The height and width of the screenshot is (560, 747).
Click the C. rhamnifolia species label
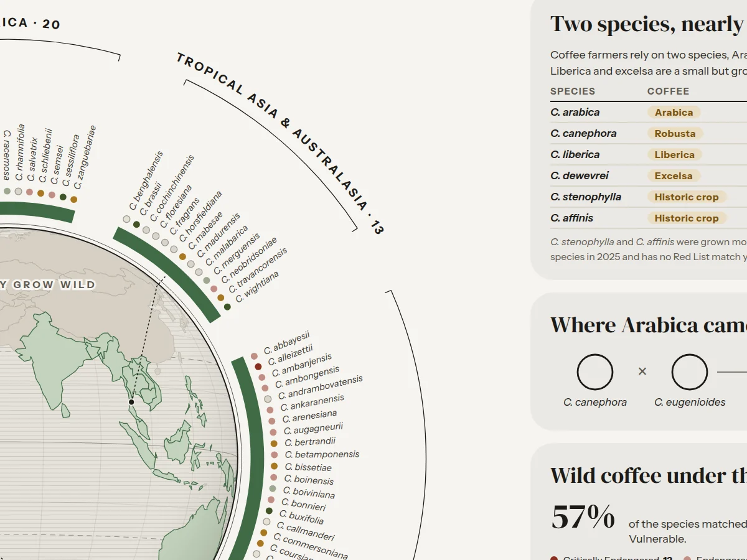pyautogui.click(x=20, y=152)
